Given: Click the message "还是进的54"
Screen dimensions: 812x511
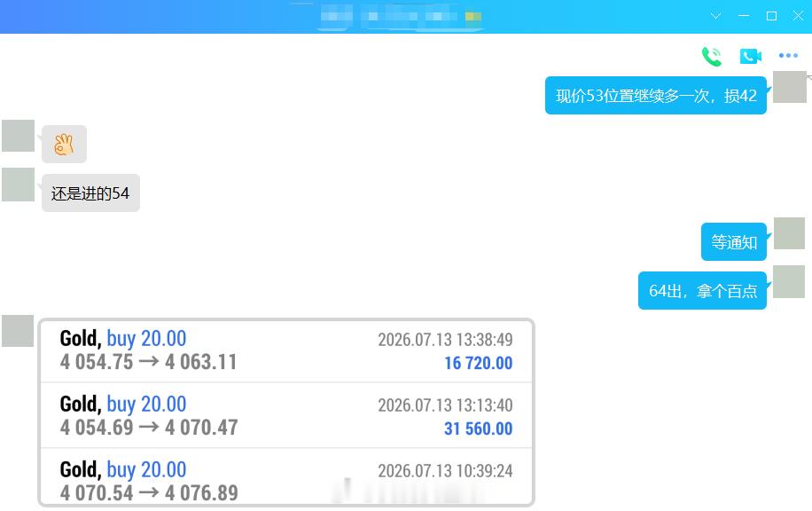Looking at the screenshot, I should (90, 193).
